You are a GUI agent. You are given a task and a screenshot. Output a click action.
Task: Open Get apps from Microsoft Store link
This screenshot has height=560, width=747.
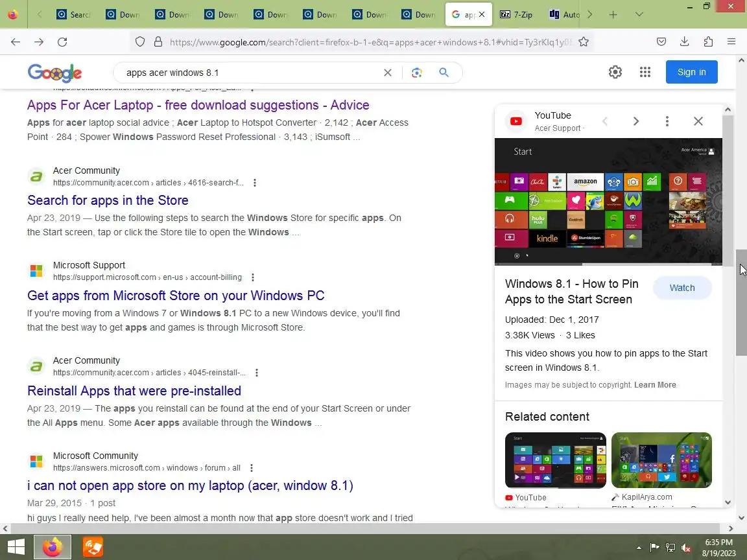click(176, 296)
